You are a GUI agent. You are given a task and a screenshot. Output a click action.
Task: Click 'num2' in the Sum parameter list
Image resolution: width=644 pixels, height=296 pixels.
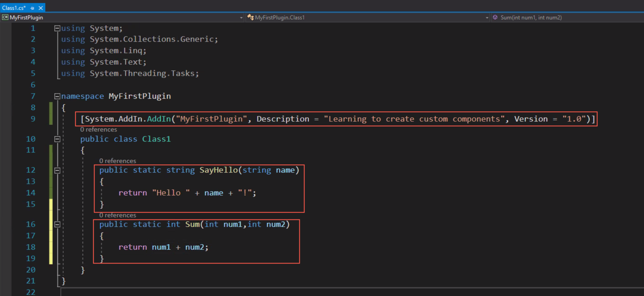coord(275,224)
